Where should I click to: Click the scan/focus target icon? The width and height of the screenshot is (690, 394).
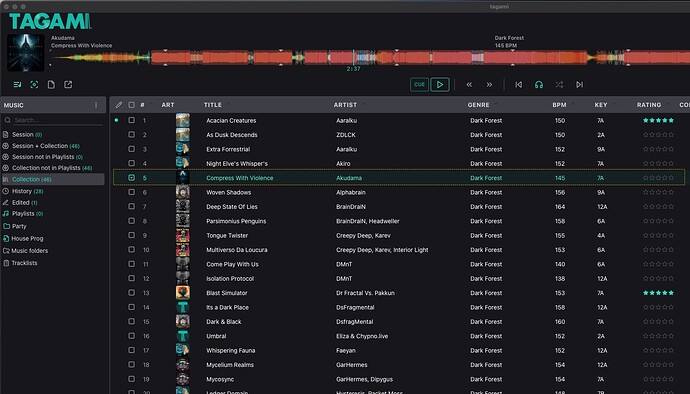[x=34, y=85]
